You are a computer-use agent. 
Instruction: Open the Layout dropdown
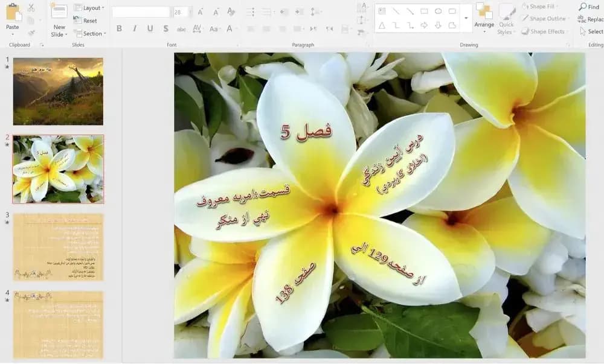coord(89,8)
